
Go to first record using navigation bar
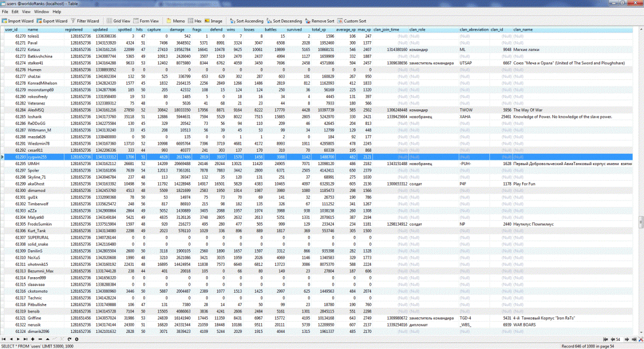click(4, 339)
